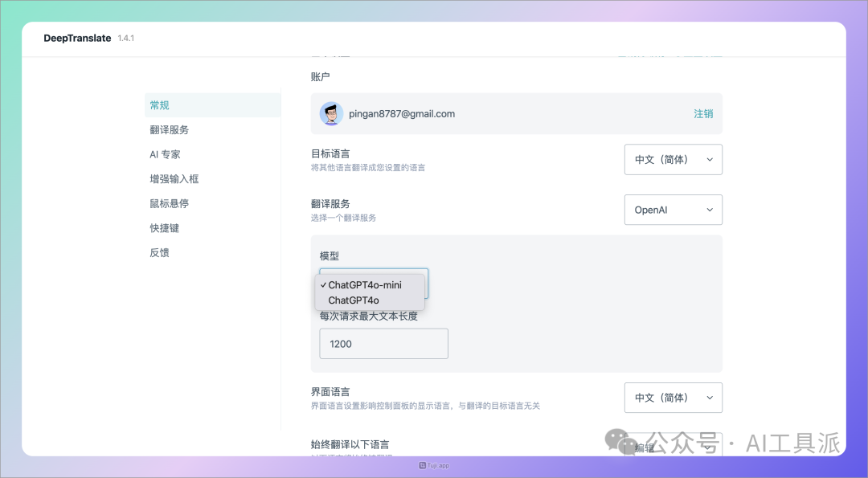
Task: Click the account avatar image
Action: (331, 113)
